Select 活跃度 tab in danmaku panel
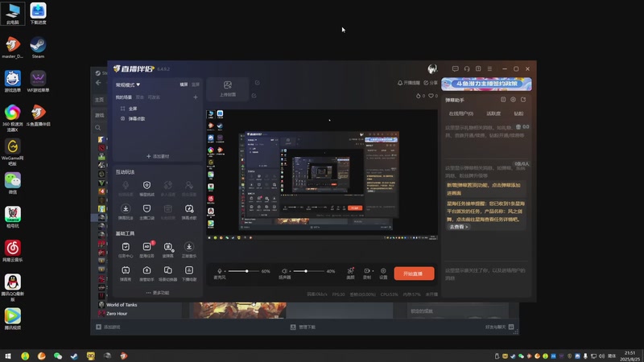644x362 pixels. [x=493, y=113]
